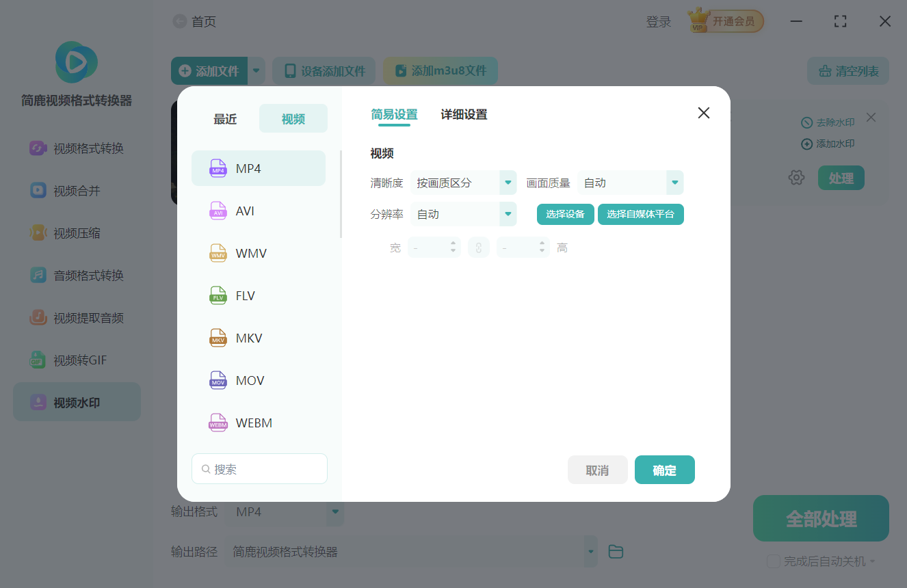Click the 视频压缩 sidebar icon
This screenshot has width=907, height=588.
pos(38,233)
